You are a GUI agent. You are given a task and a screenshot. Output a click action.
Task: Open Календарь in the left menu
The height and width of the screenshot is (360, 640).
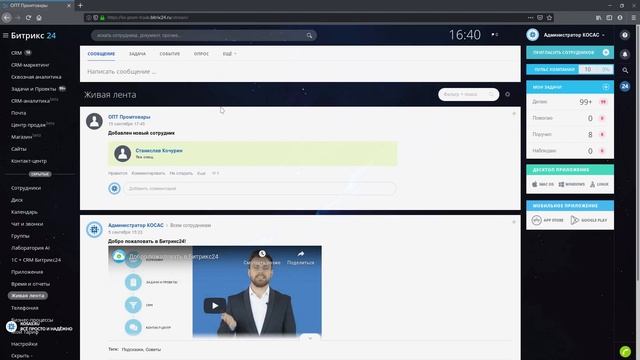(x=24, y=212)
